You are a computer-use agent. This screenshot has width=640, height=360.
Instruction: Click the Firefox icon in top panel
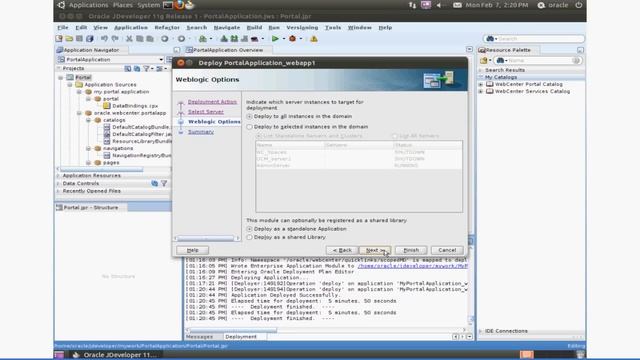(179, 5)
